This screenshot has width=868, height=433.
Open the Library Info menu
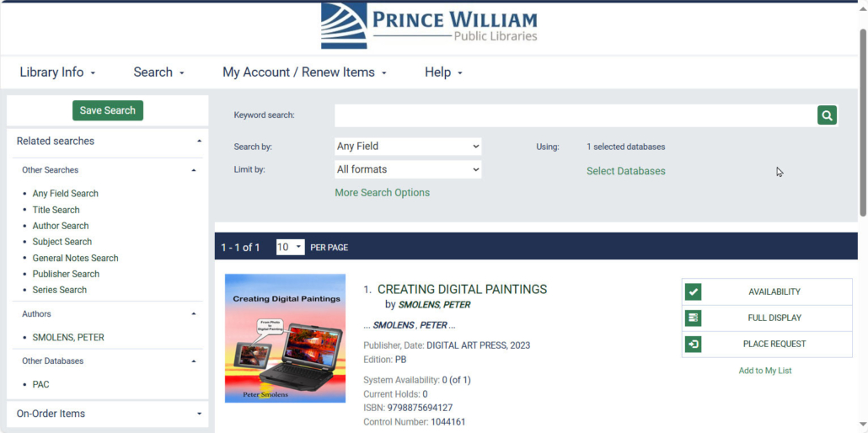57,72
